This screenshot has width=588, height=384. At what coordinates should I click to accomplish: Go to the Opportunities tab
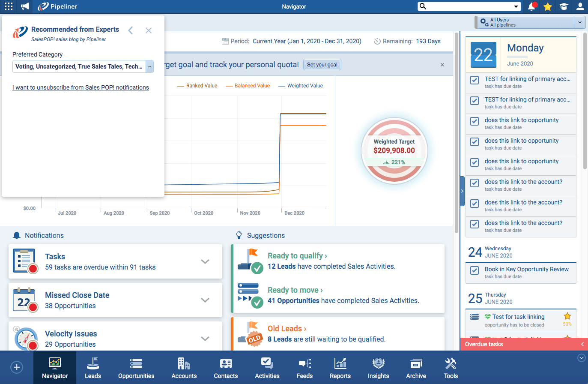point(136,368)
